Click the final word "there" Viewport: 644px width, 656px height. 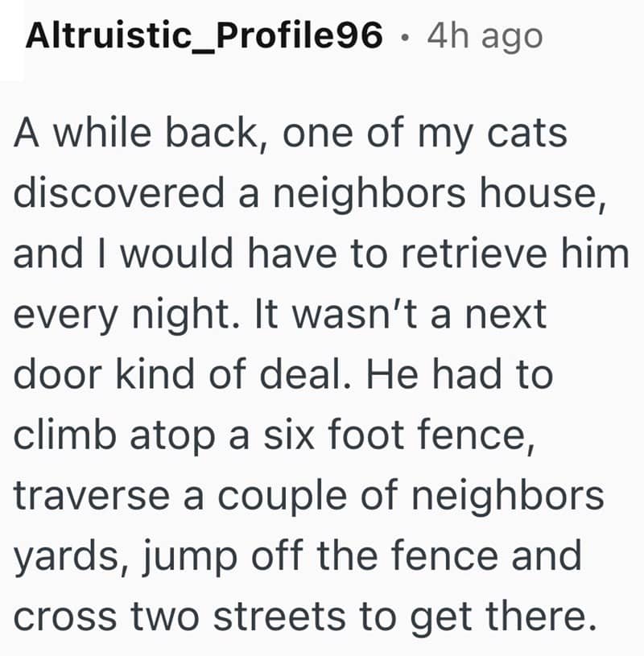click(540, 617)
